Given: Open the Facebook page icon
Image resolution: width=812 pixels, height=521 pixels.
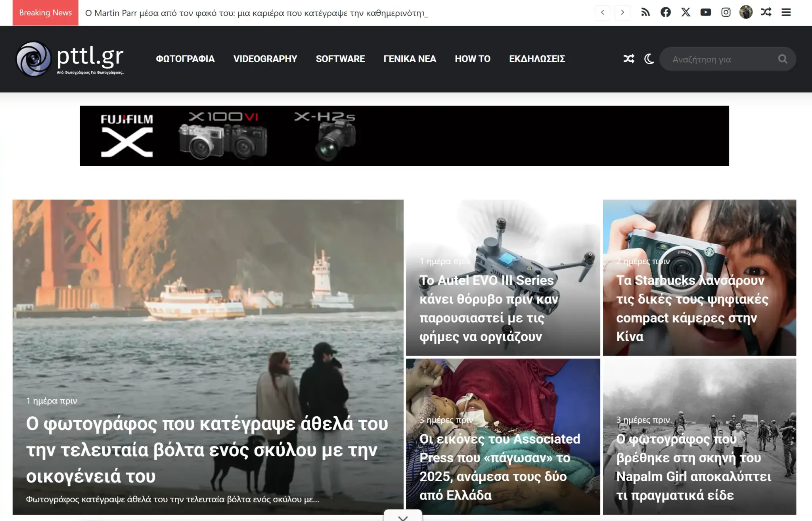Looking at the screenshot, I should click(x=666, y=12).
